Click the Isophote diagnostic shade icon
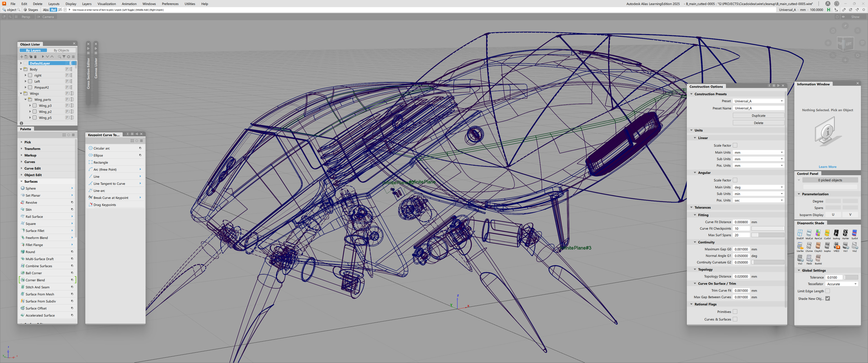This screenshot has height=363, width=868. click(827, 246)
